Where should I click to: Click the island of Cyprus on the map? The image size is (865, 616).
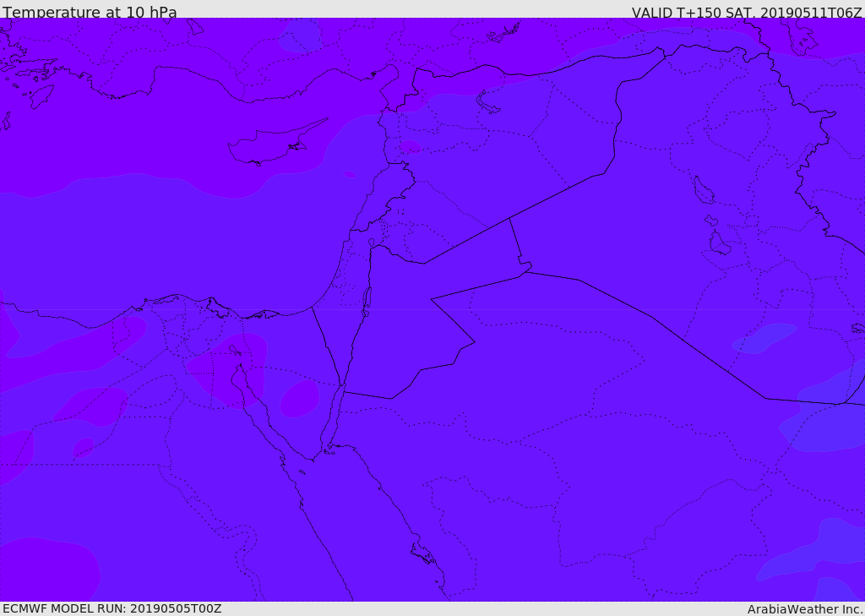point(276,144)
